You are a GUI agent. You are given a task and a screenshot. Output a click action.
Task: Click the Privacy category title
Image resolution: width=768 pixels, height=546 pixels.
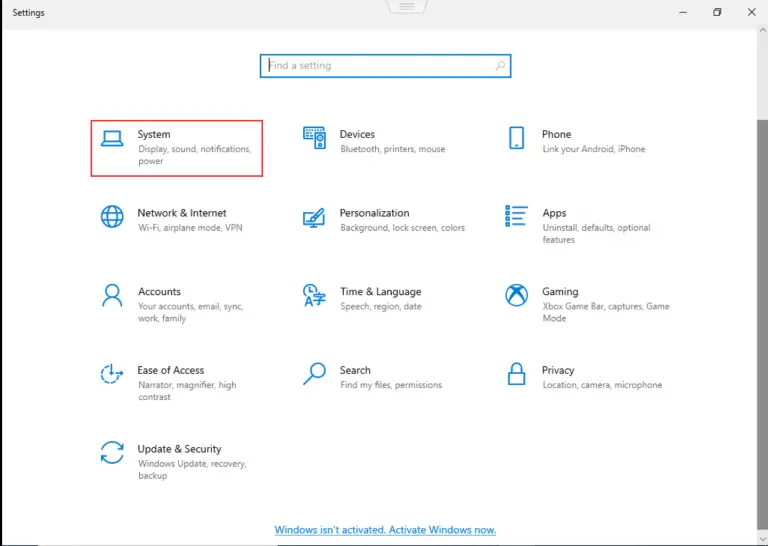point(558,370)
